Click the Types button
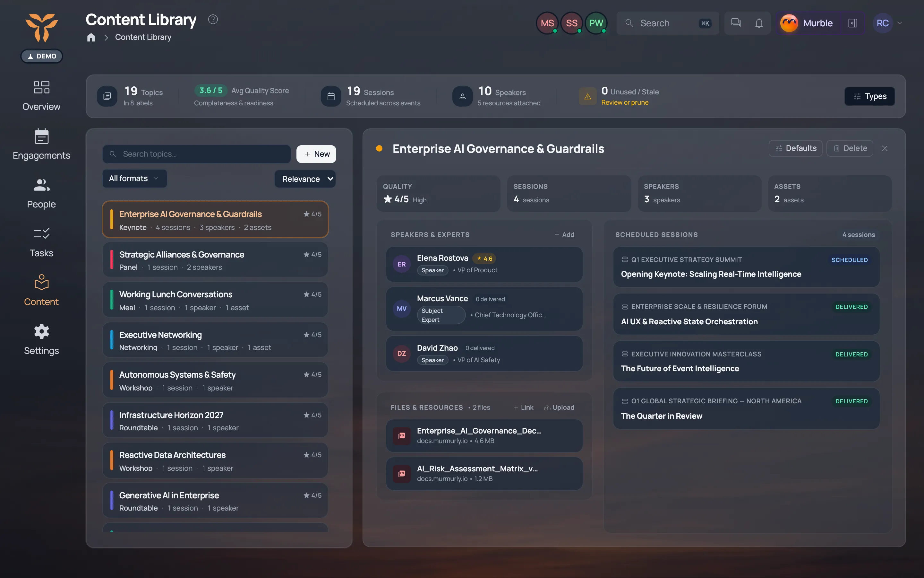 (x=869, y=96)
